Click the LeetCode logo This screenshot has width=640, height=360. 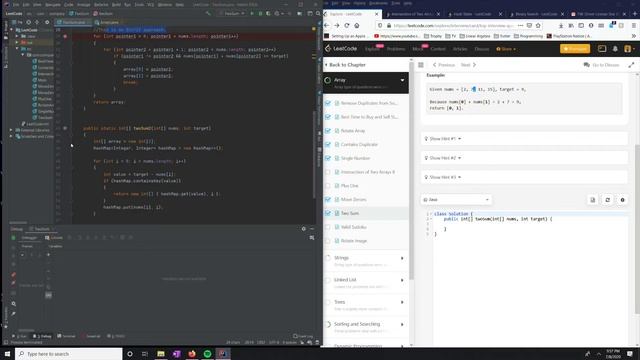tap(341, 49)
